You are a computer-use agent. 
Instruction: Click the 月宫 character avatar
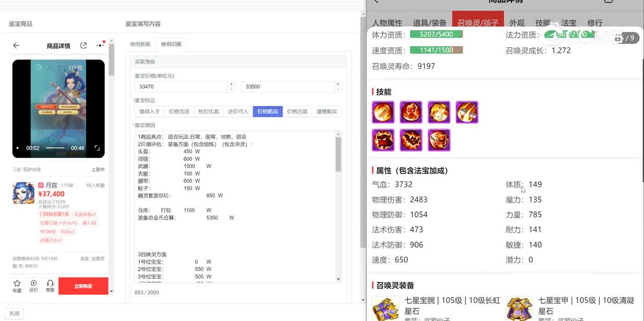point(23,193)
